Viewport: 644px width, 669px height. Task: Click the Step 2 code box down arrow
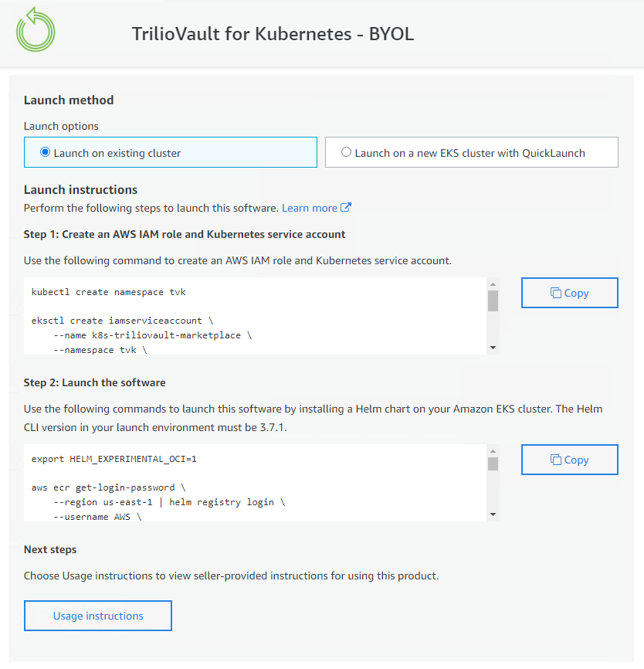click(493, 515)
